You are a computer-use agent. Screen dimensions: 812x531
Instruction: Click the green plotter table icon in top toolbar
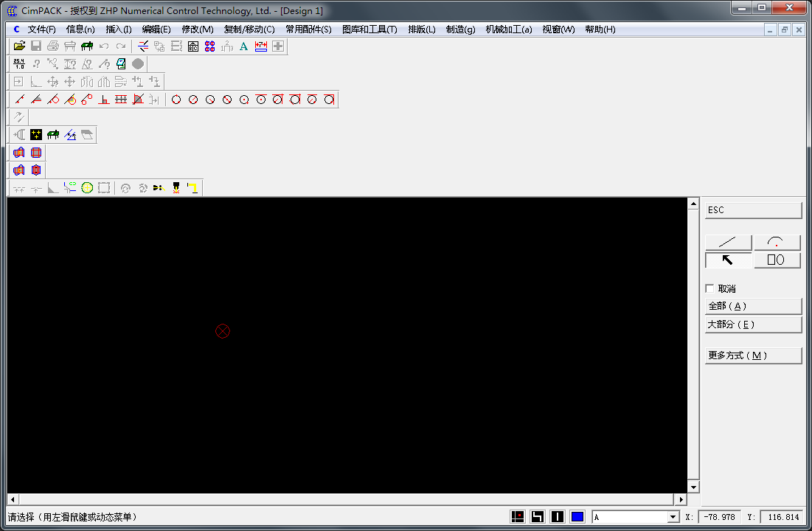tap(87, 46)
